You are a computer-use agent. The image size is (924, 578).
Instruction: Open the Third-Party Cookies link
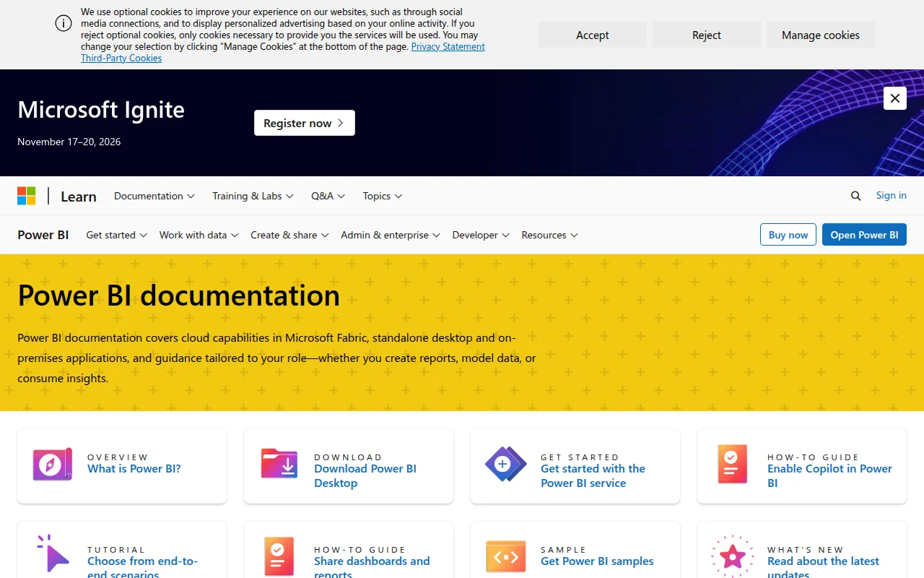(121, 58)
